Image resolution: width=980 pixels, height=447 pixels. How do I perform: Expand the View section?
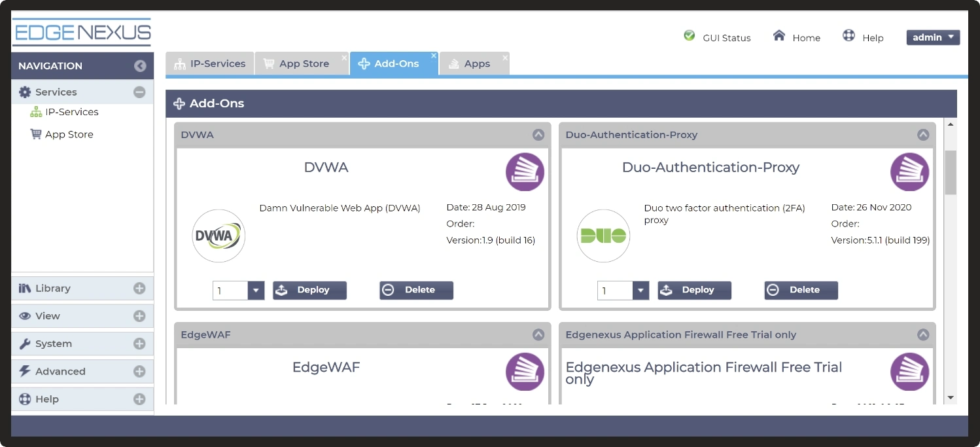click(x=139, y=316)
